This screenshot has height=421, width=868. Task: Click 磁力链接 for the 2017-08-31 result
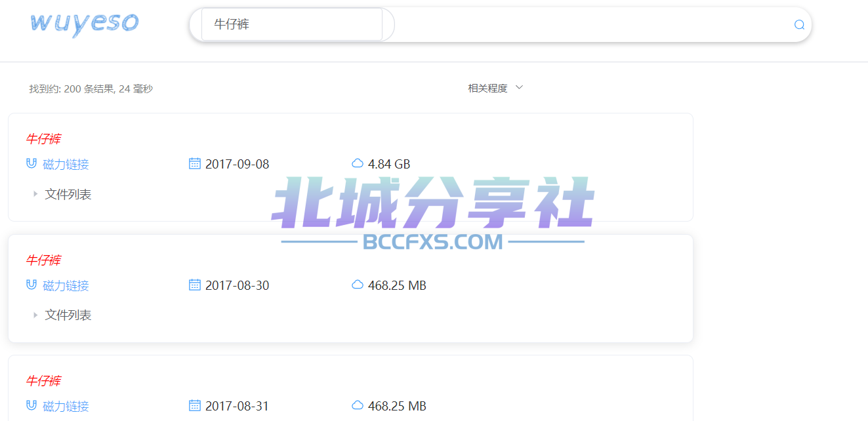(66, 407)
